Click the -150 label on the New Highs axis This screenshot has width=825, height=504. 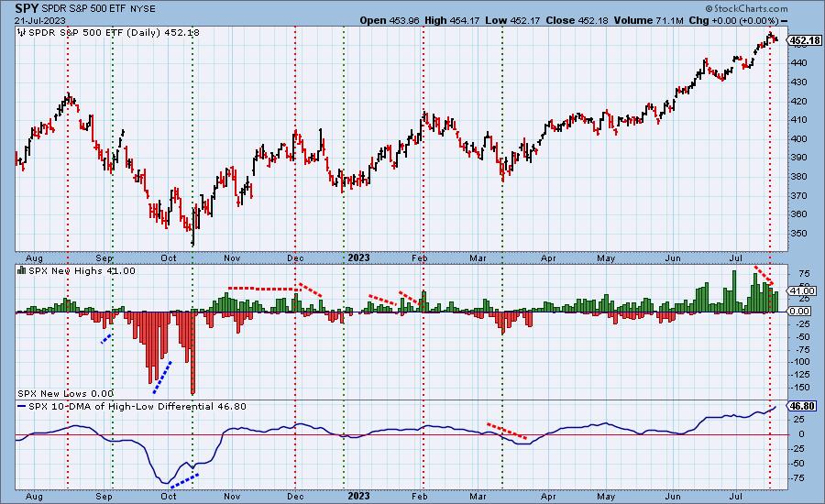pos(799,388)
